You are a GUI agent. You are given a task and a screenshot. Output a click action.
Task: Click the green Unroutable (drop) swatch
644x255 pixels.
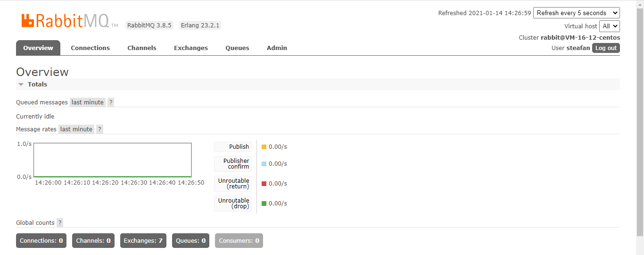(x=264, y=204)
